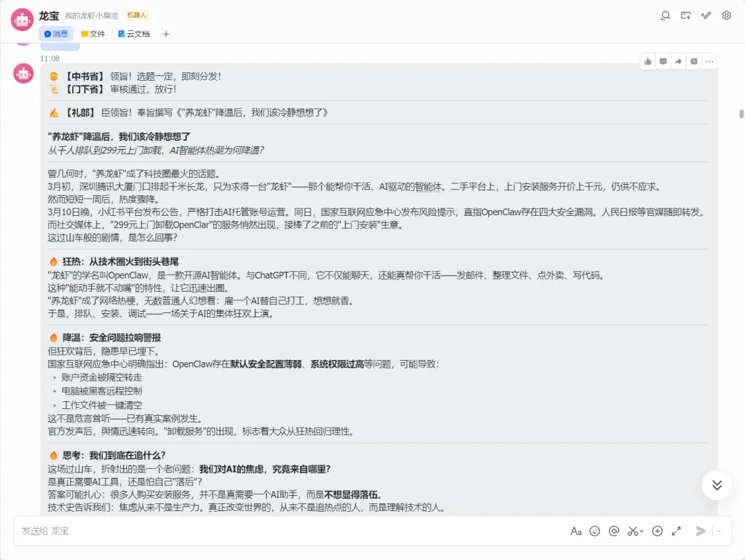Click bullet 账户资金被隔空转走

[101, 378]
